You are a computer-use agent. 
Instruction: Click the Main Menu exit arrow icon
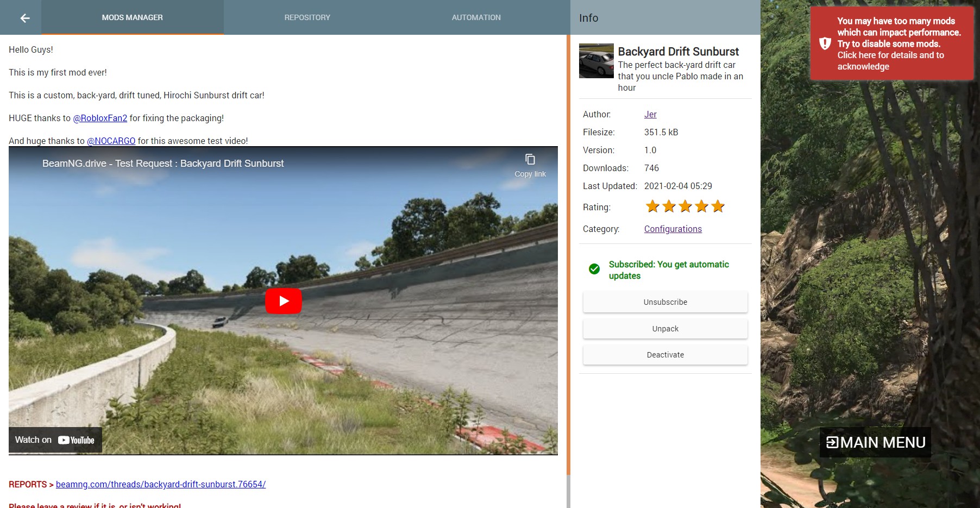tap(832, 442)
